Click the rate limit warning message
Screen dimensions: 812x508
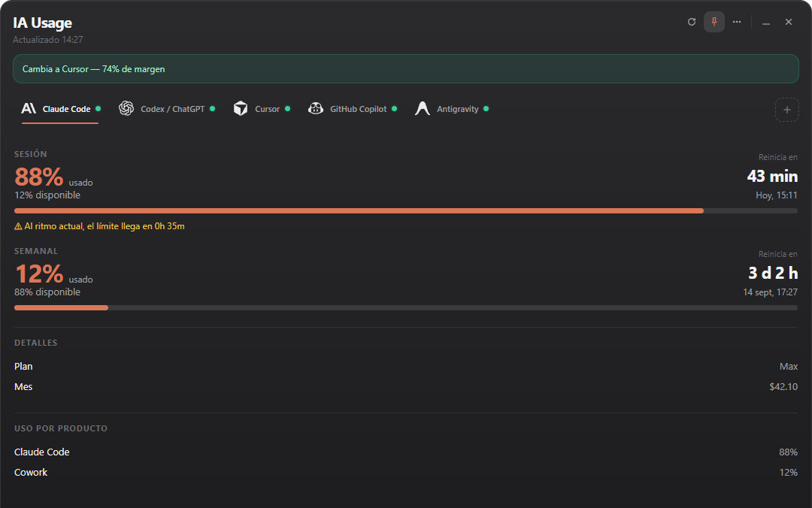coord(99,226)
